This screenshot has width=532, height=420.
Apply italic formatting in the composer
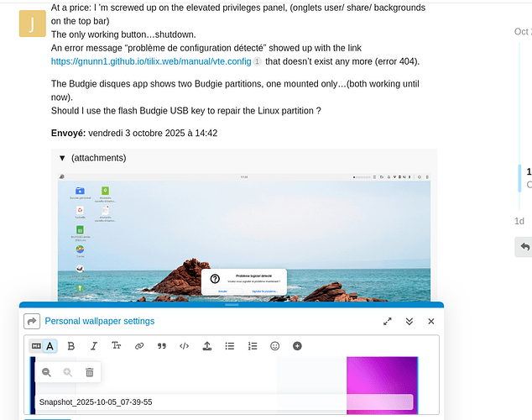94,346
